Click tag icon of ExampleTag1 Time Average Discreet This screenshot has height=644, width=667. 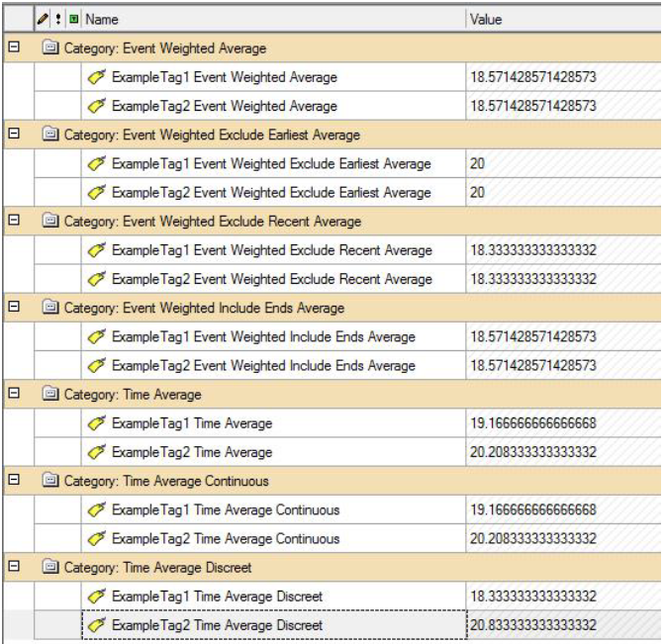97,596
